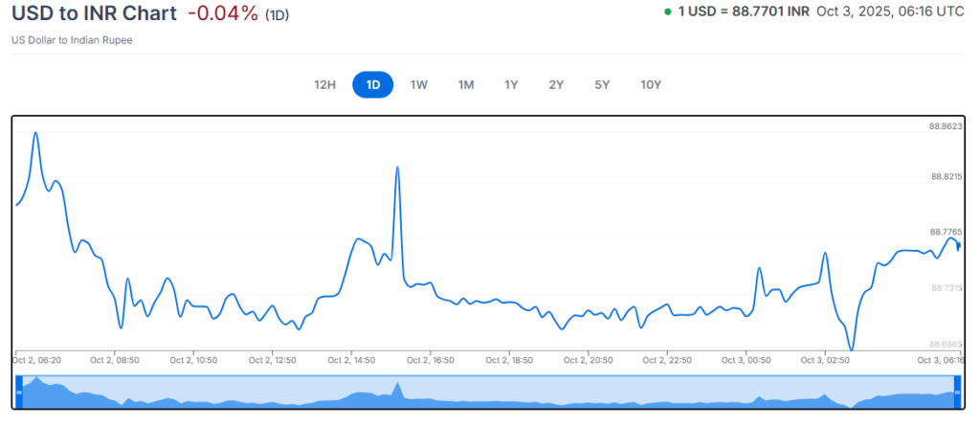Click the left handle of range navigator

click(x=18, y=392)
